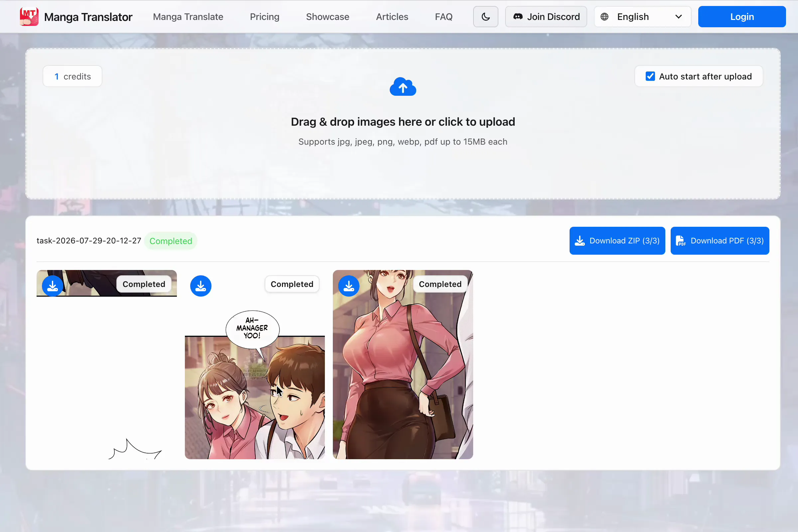Click the green Completed task status badge
This screenshot has height=532, width=798.
(171, 241)
